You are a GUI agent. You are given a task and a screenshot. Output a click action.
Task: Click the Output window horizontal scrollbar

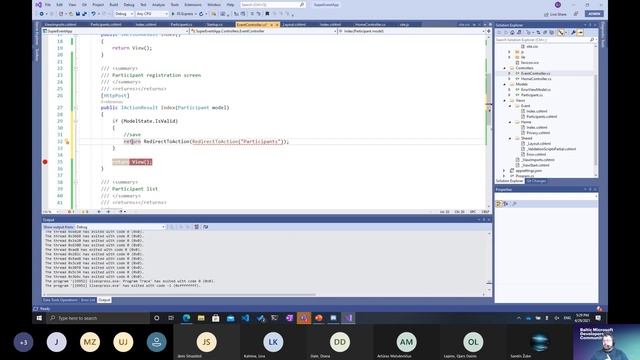click(x=182, y=294)
